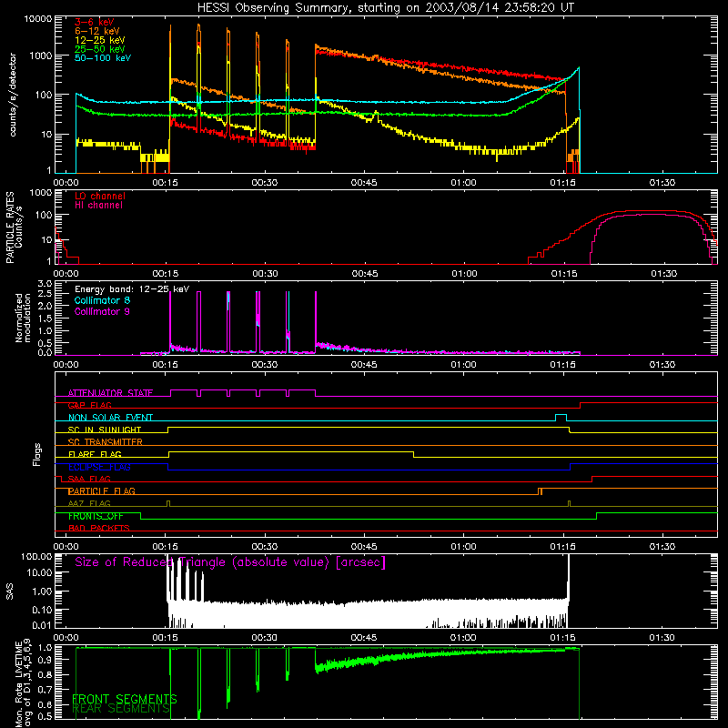Click 00:15 time tick under SAS plot

tap(165, 638)
